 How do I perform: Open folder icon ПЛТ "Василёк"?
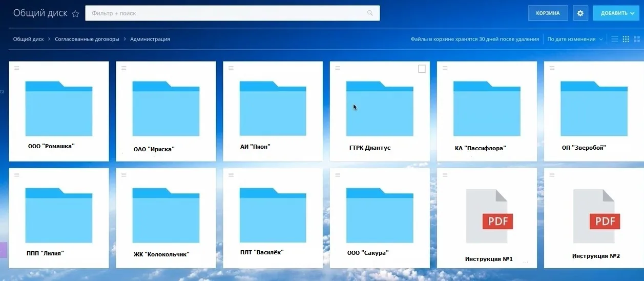(x=273, y=215)
